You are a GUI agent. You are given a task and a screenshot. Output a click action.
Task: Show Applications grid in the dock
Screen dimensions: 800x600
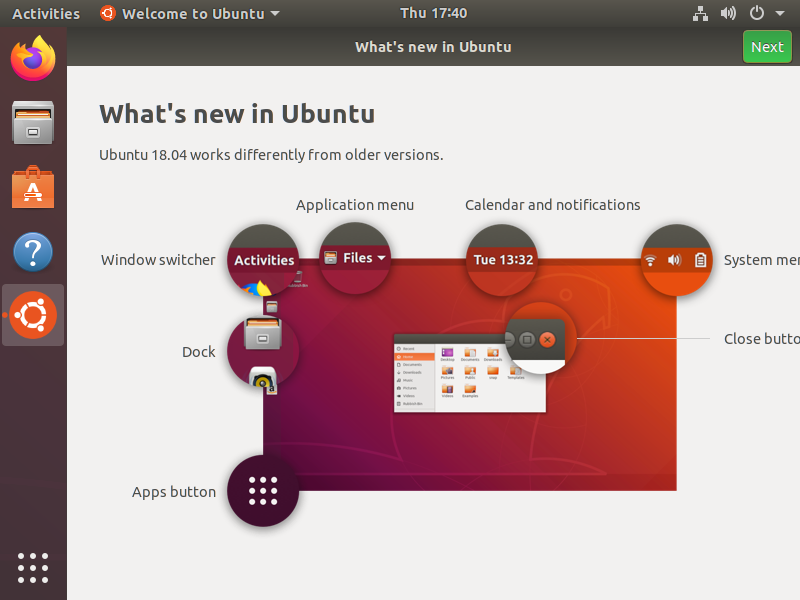(x=33, y=568)
